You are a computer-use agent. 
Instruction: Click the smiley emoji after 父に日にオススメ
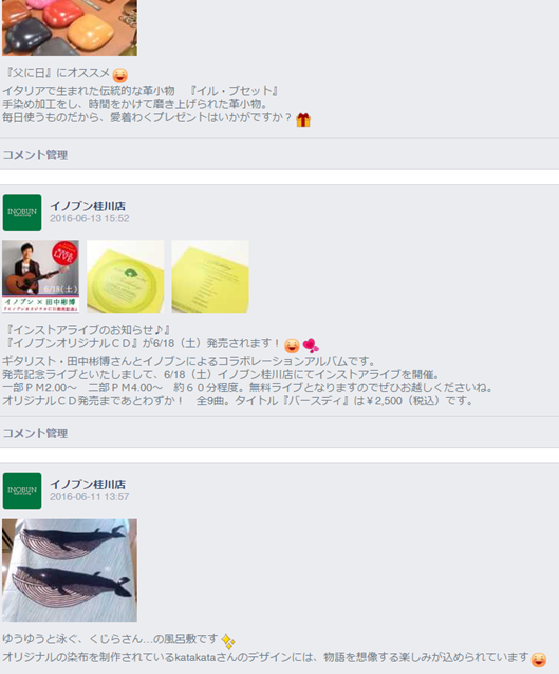(120, 75)
